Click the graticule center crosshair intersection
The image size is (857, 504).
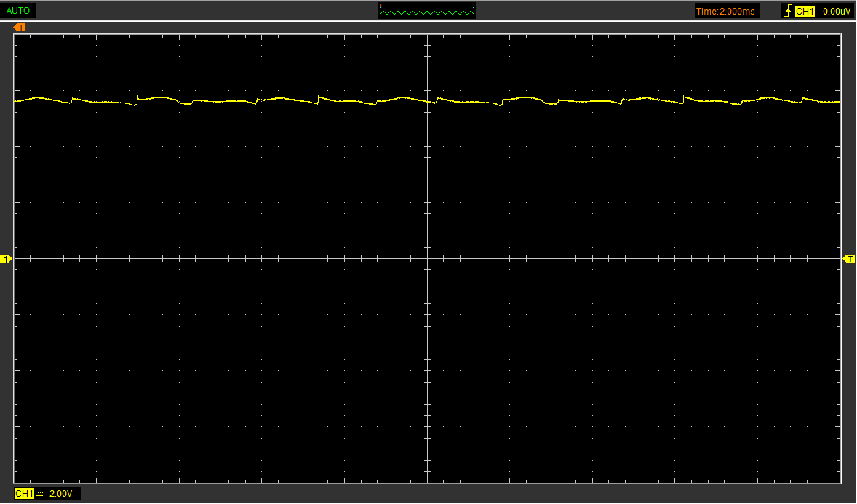coord(427,259)
